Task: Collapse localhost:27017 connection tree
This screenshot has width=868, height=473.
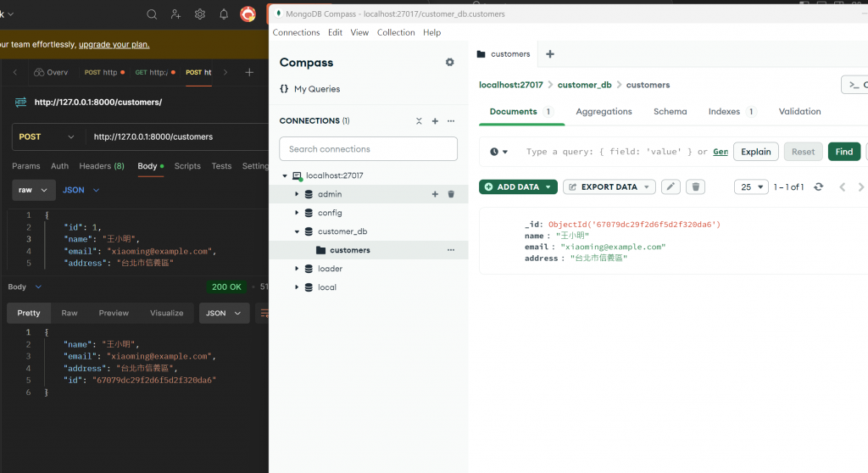Action: tap(285, 175)
